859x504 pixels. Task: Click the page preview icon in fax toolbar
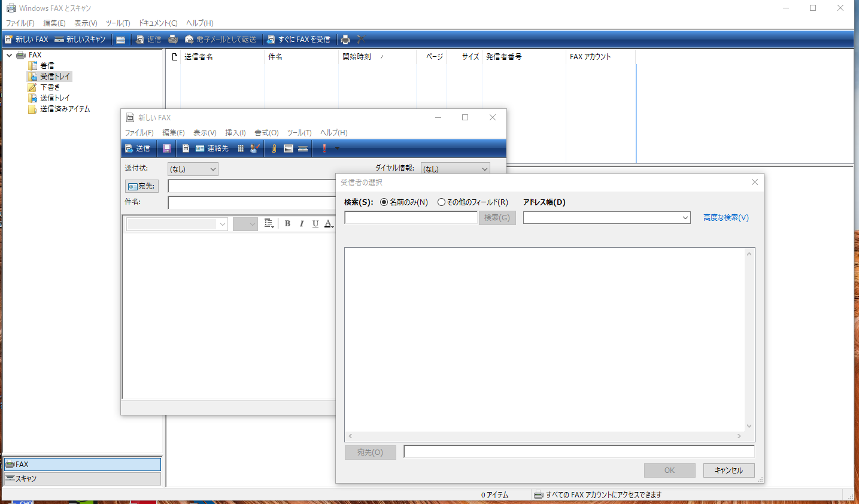point(186,148)
